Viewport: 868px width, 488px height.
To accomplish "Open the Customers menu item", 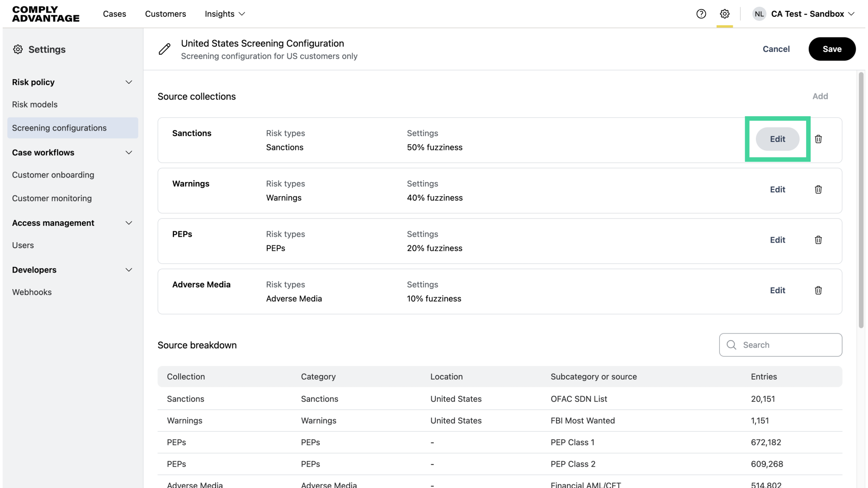I will (165, 14).
